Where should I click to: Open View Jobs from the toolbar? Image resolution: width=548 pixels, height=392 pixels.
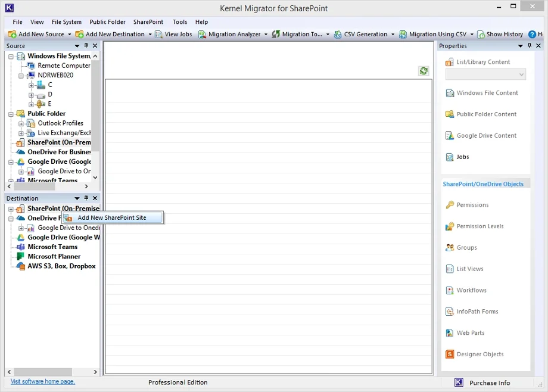(x=174, y=35)
